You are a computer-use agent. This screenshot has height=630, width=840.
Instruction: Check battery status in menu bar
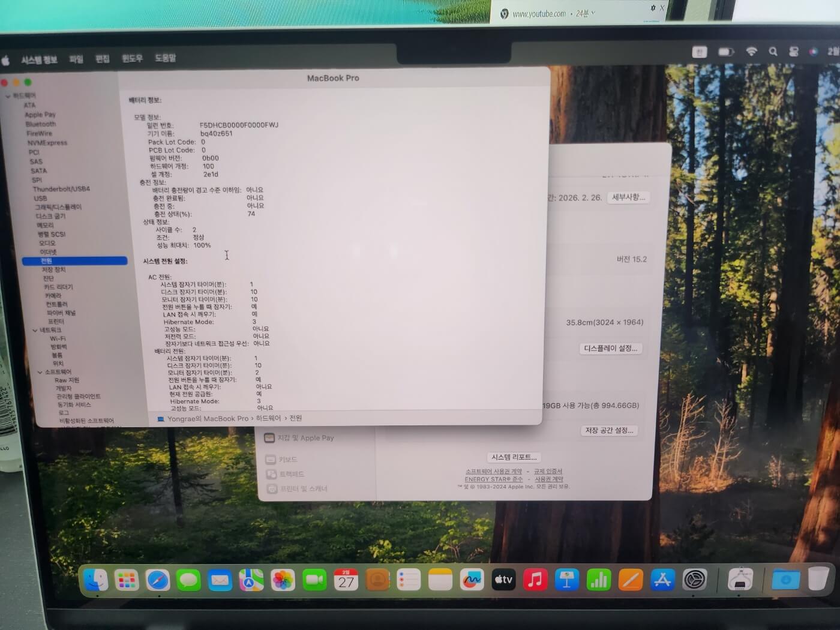tap(727, 52)
